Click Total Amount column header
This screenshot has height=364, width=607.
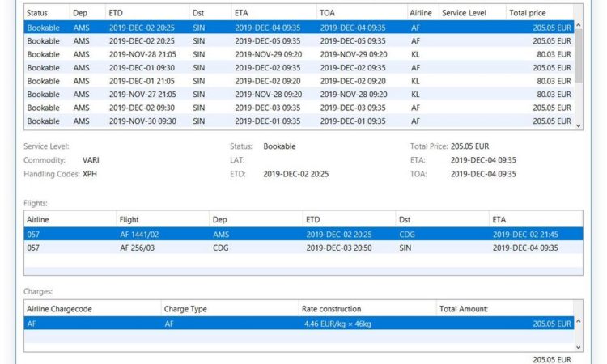pos(505,309)
